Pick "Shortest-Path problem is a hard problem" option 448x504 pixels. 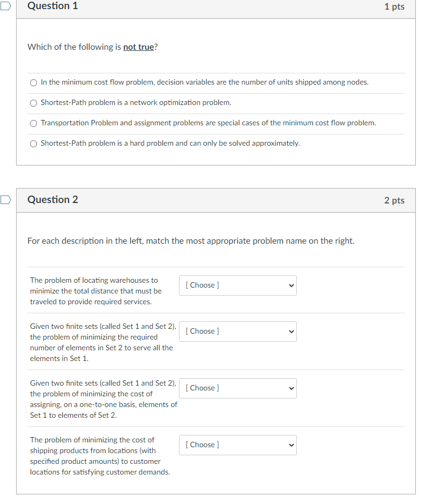click(x=33, y=143)
